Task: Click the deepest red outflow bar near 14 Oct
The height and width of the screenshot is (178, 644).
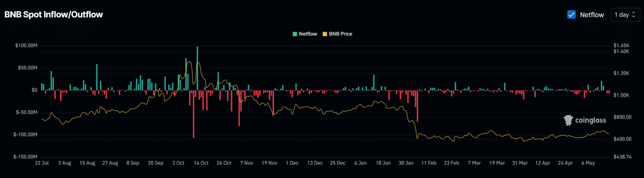Action: [x=193, y=114]
